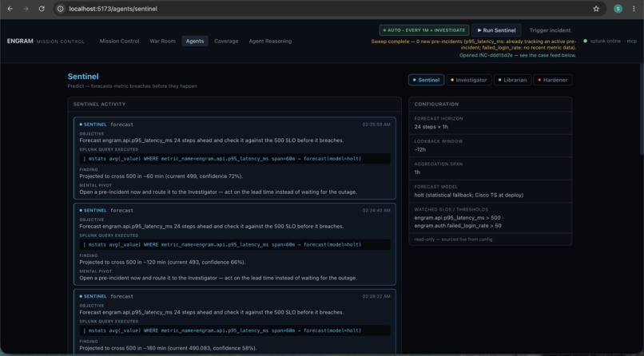Image resolution: width=644 pixels, height=356 pixels.
Task: Click the Splunk query in the 02:35:59 card
Action: pyautogui.click(x=235, y=159)
